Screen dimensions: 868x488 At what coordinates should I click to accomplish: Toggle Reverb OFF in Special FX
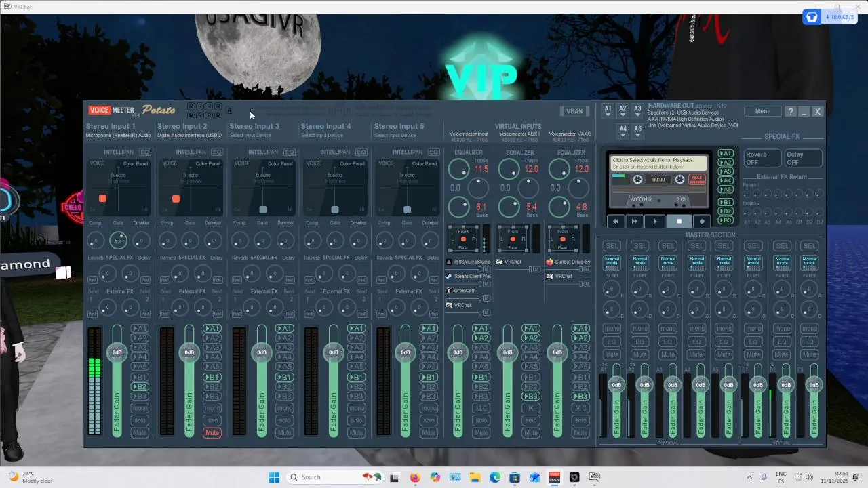tap(763, 158)
